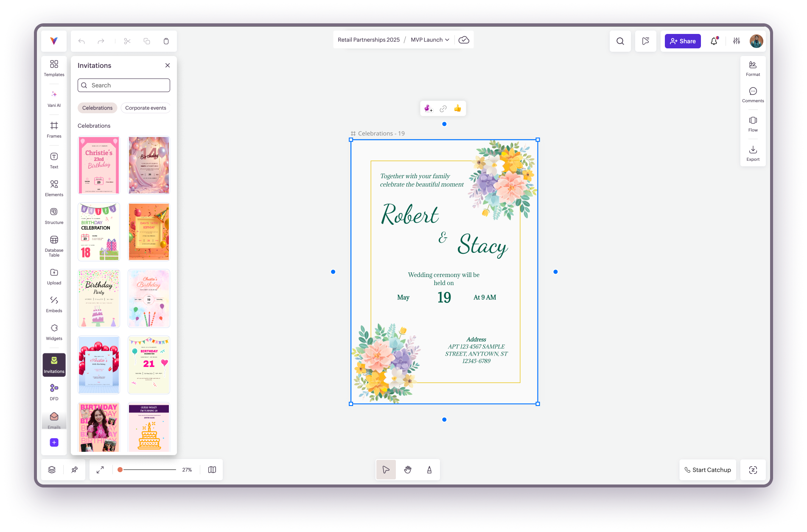
Task: Click the Embeds sidebar icon
Action: pyautogui.click(x=54, y=304)
